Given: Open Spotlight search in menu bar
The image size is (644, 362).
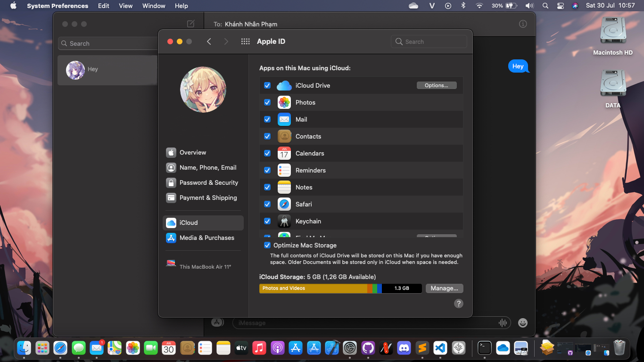Looking at the screenshot, I should click(545, 6).
